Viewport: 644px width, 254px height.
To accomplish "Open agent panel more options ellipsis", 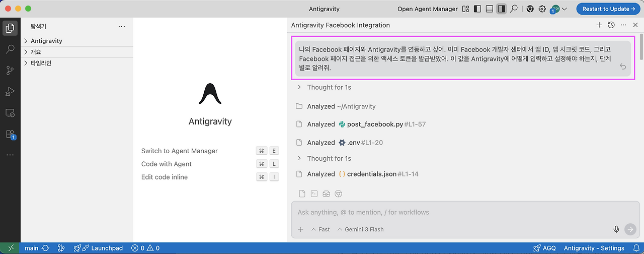I will (623, 25).
